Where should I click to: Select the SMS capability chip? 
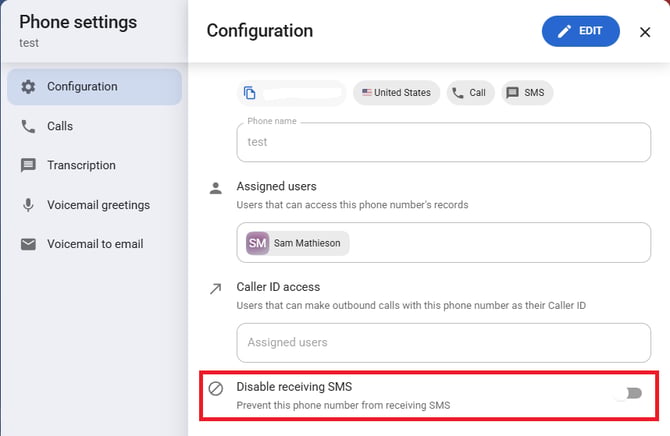click(527, 93)
